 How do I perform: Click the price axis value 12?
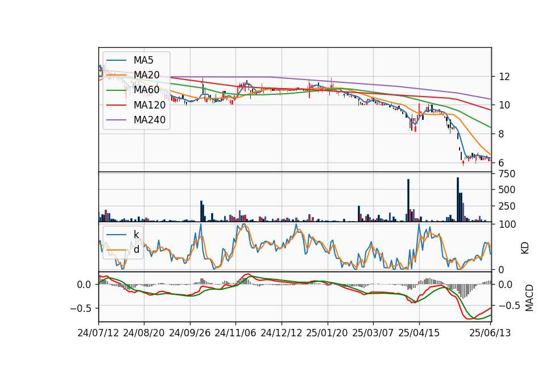click(504, 77)
